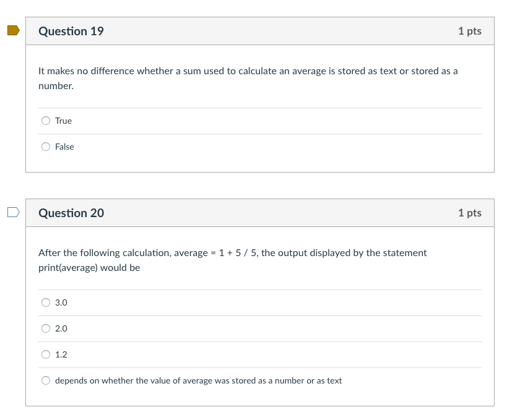
Task: Unflag Question 19 using the filled flag icon
Action: 13,30
